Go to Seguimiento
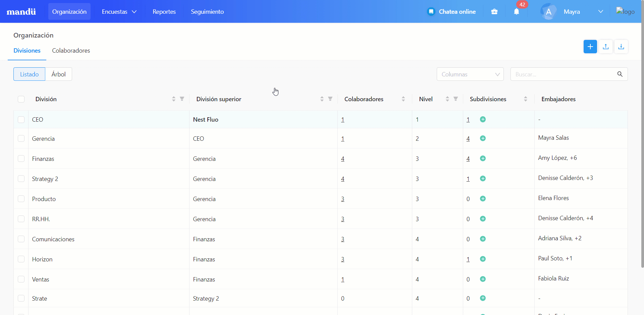The width and height of the screenshot is (644, 315). click(x=207, y=12)
